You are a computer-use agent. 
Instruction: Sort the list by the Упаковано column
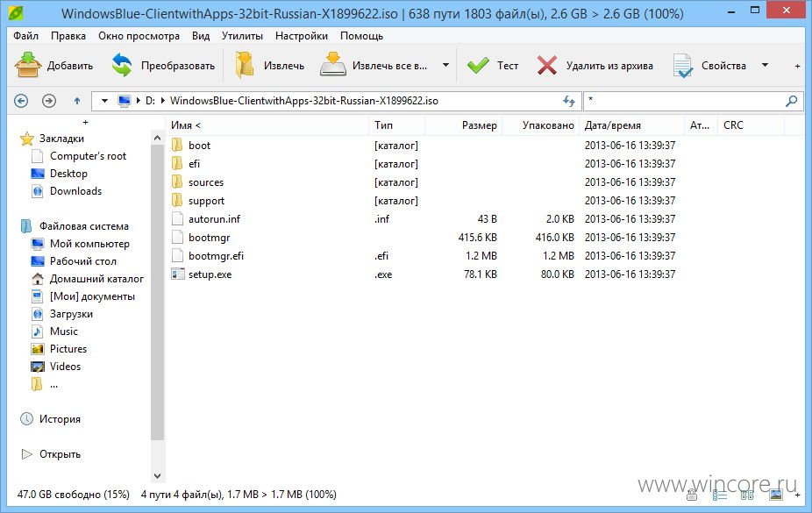(x=541, y=125)
